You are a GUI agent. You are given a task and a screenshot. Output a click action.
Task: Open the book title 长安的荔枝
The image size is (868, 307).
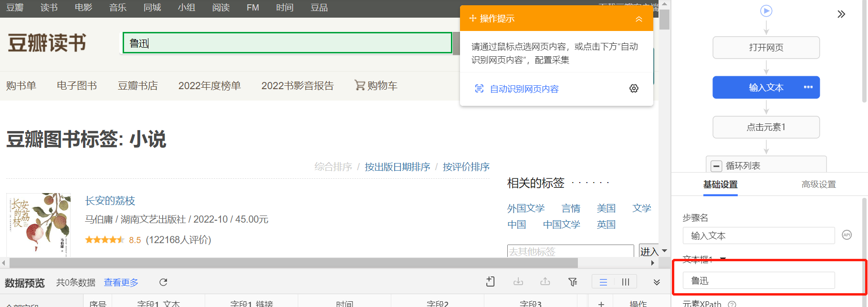tap(110, 201)
